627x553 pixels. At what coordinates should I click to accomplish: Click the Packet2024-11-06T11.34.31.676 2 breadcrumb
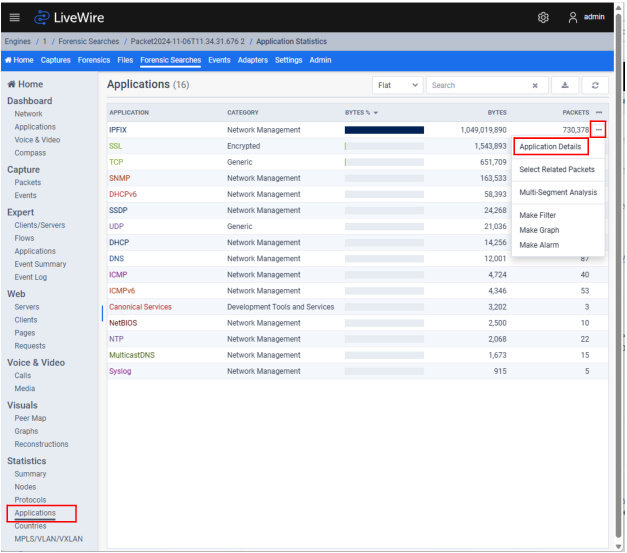tap(188, 42)
